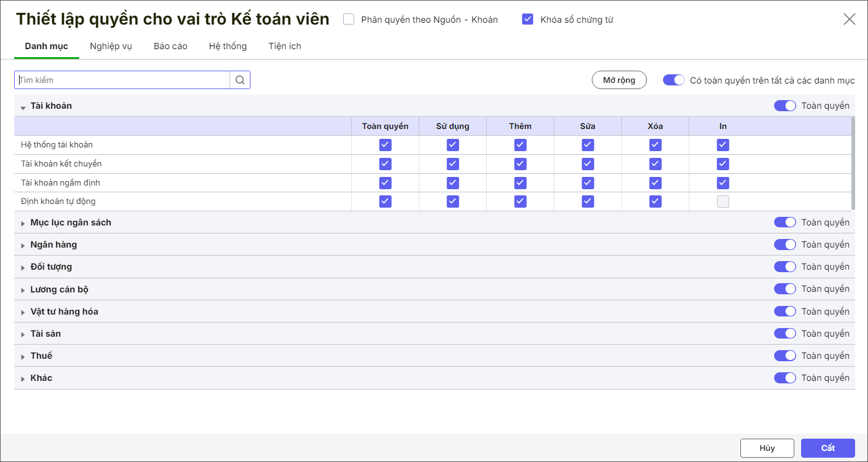Enable In permission for Định khoản tự động
Image resolution: width=868 pixels, height=462 pixels.
point(723,202)
